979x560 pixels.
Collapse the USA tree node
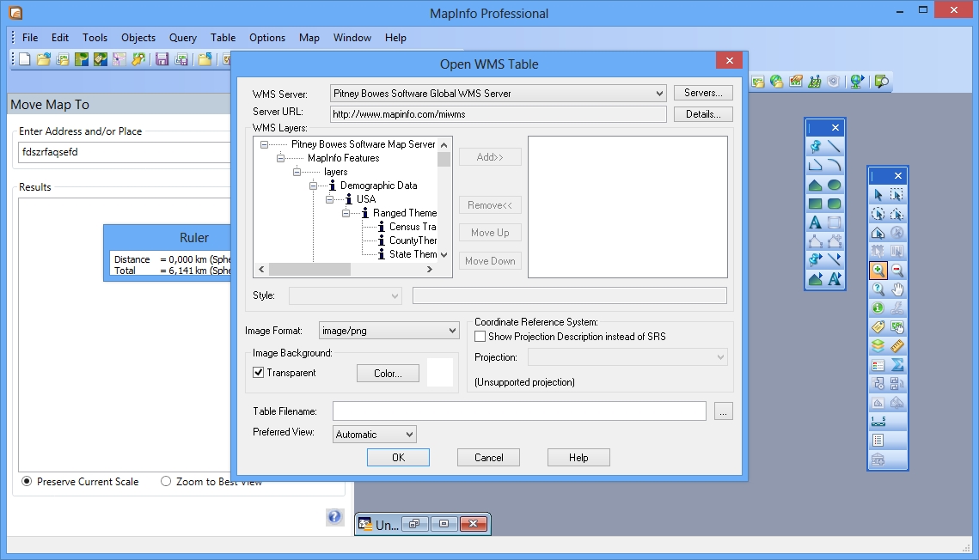pos(329,199)
